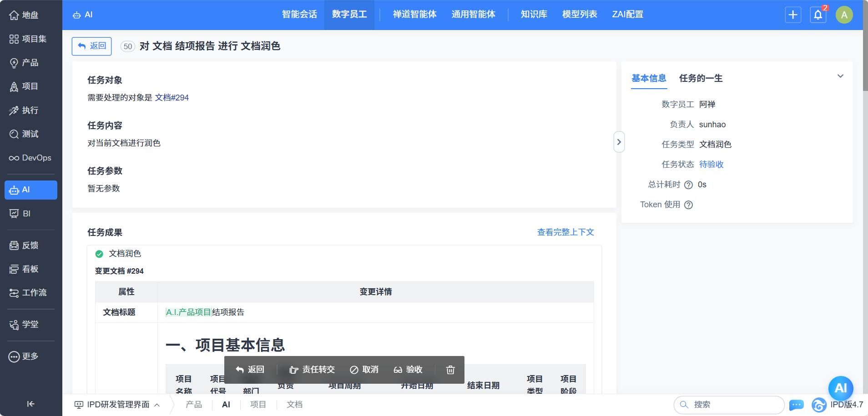Click 验收 in the floating toolbar

[x=408, y=370]
